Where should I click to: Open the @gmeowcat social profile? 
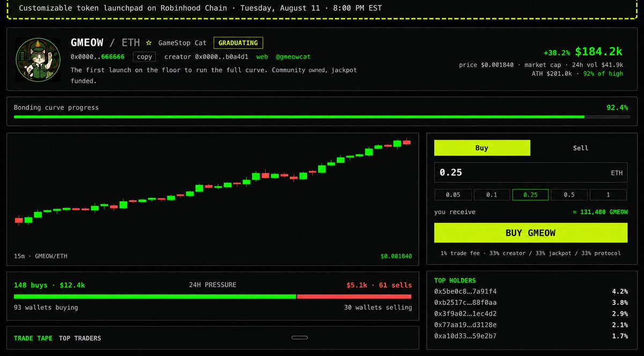pyautogui.click(x=293, y=57)
